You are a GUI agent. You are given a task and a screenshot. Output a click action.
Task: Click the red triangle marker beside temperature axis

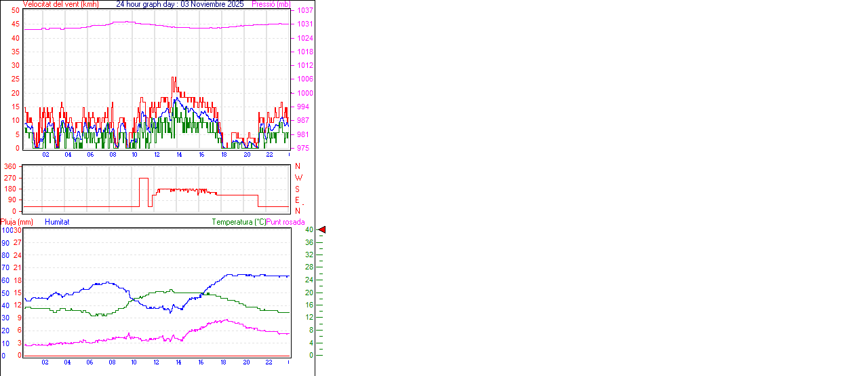point(322,230)
